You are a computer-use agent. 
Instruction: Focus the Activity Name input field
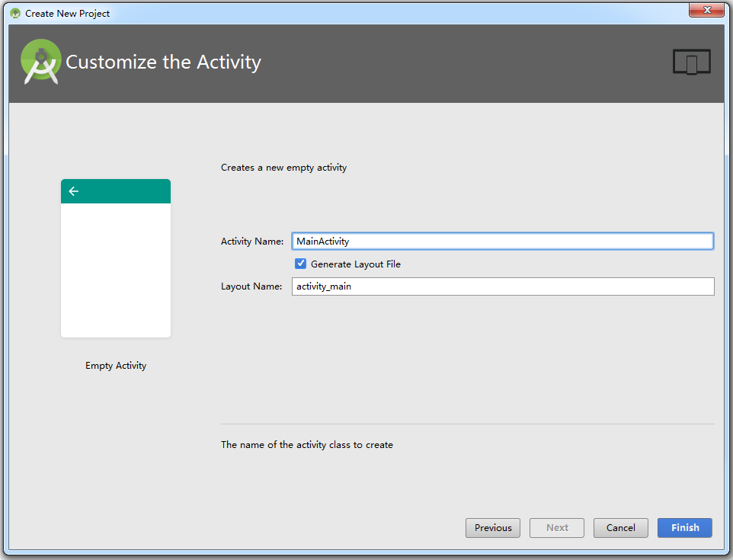pyautogui.click(x=503, y=242)
